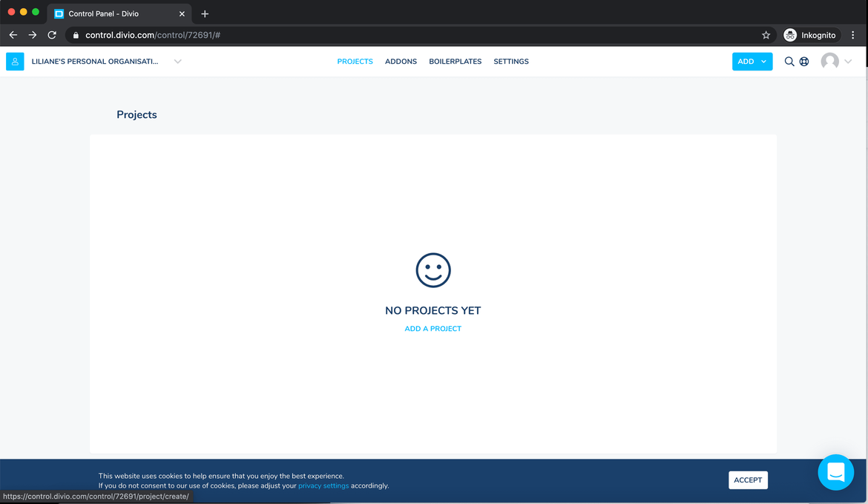Open the privacy settings link
This screenshot has height=504, width=868.
click(323, 485)
